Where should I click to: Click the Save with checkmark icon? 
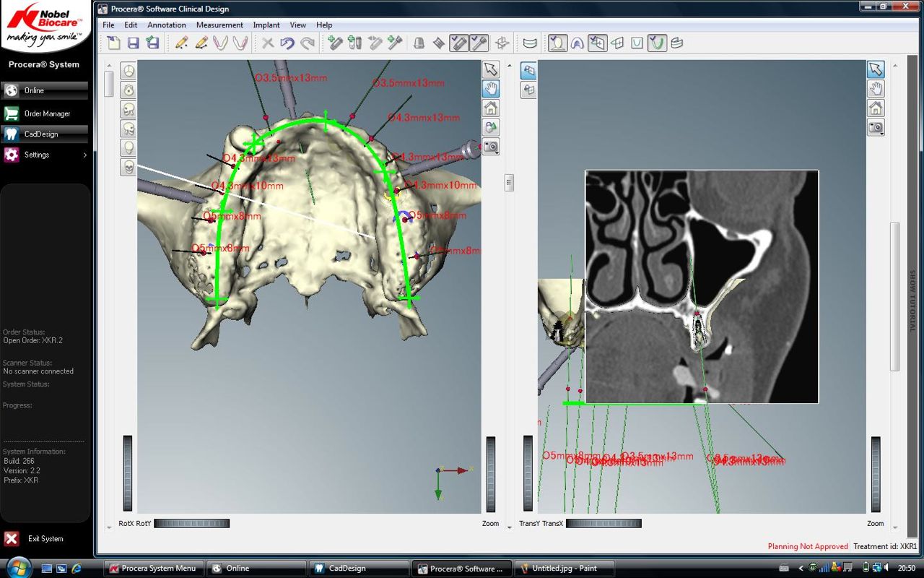pos(153,43)
